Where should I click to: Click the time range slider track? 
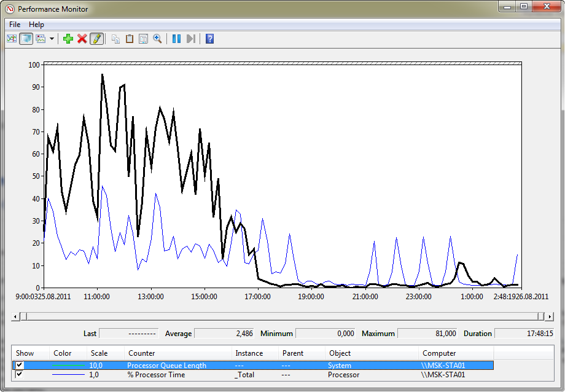[x=282, y=316]
